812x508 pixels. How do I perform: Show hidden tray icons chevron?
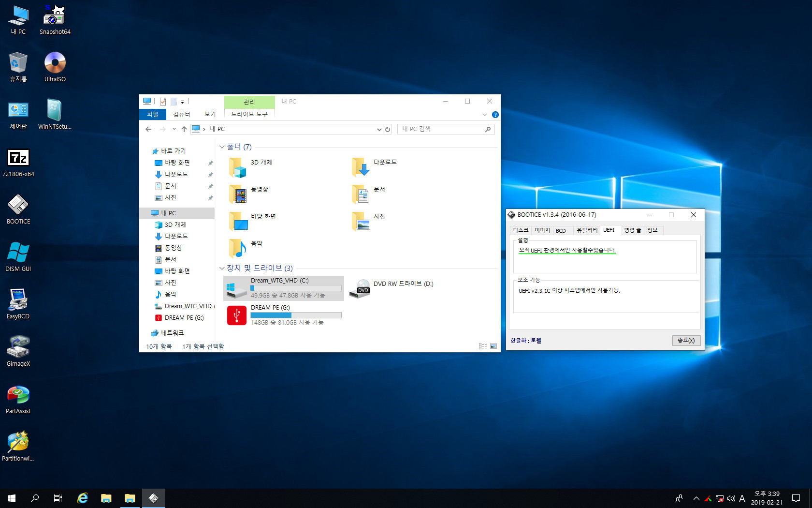[696, 498]
